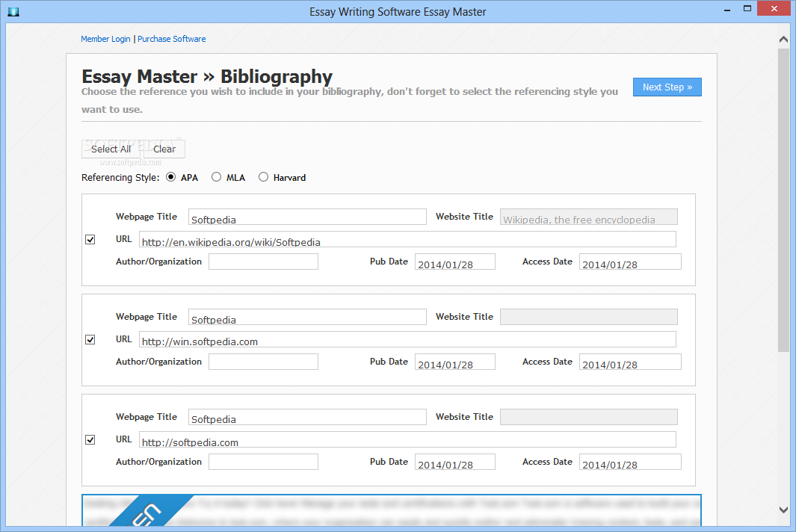Image resolution: width=796 pixels, height=532 pixels.
Task: Click the Clear button
Action: tap(164, 149)
